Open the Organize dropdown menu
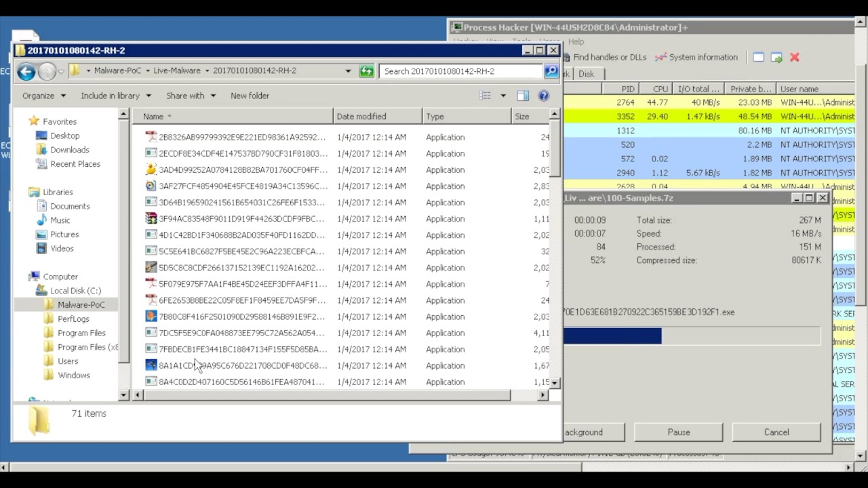This screenshot has width=868, height=488. click(44, 96)
